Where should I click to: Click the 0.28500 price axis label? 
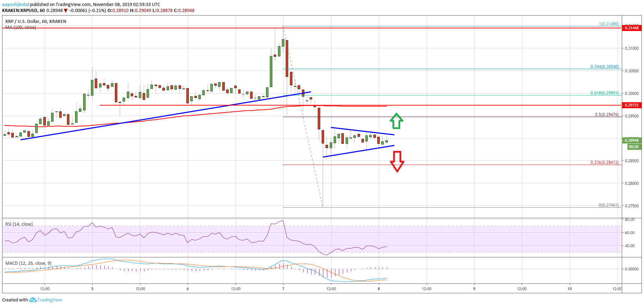point(632,161)
